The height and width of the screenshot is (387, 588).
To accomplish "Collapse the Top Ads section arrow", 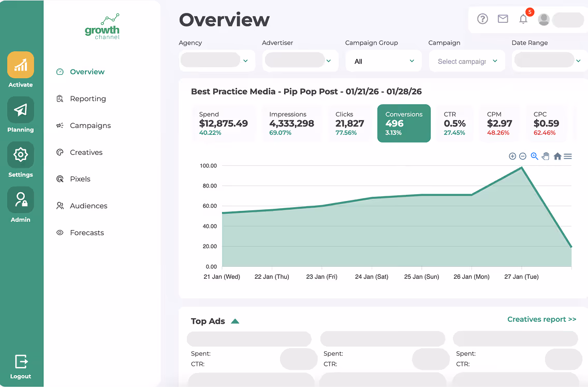I will (x=236, y=321).
